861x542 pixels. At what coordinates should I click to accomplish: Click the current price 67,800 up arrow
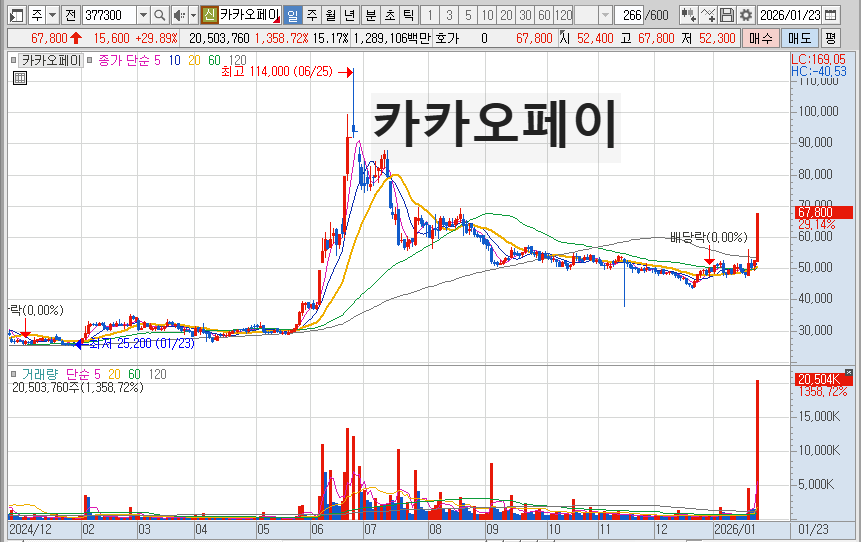(76, 38)
